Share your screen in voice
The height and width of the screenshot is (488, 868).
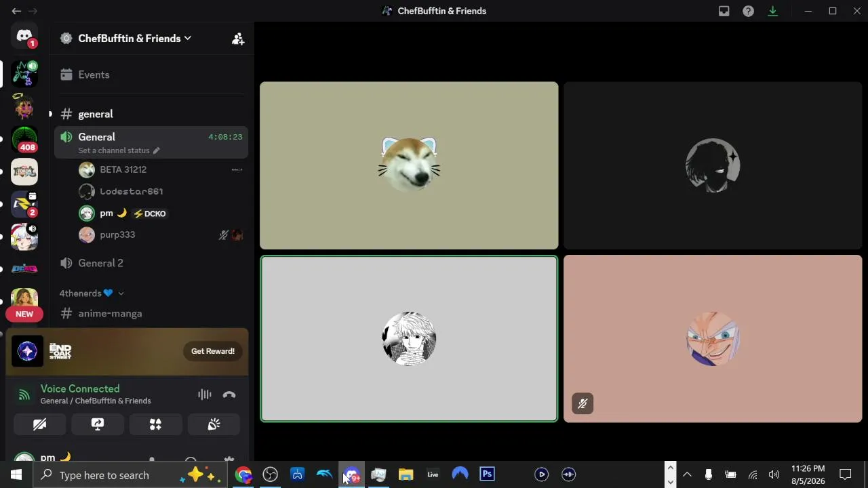coord(98,424)
